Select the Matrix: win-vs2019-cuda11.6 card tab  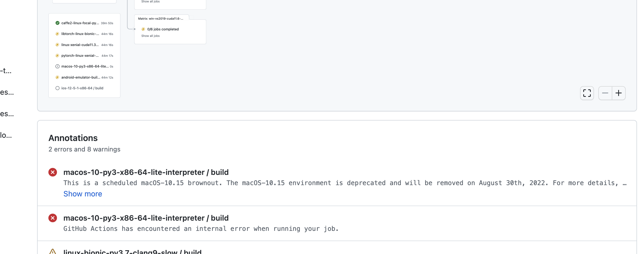pos(161,19)
